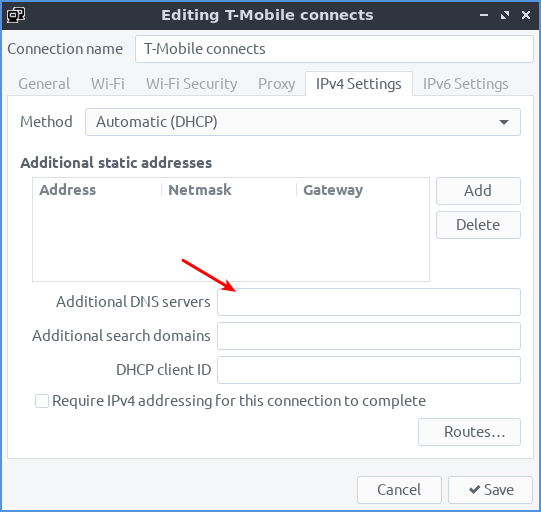Click the Delete address button

(x=478, y=225)
